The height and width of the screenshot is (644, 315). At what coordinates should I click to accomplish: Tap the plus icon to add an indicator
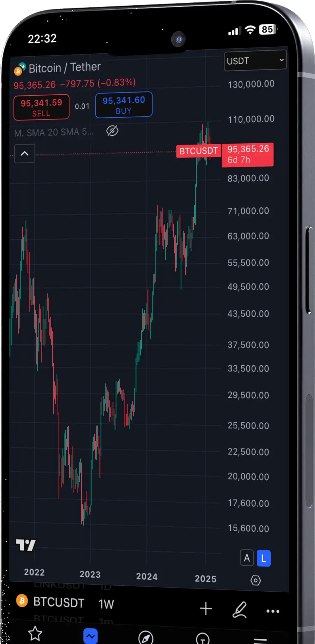pos(205,608)
